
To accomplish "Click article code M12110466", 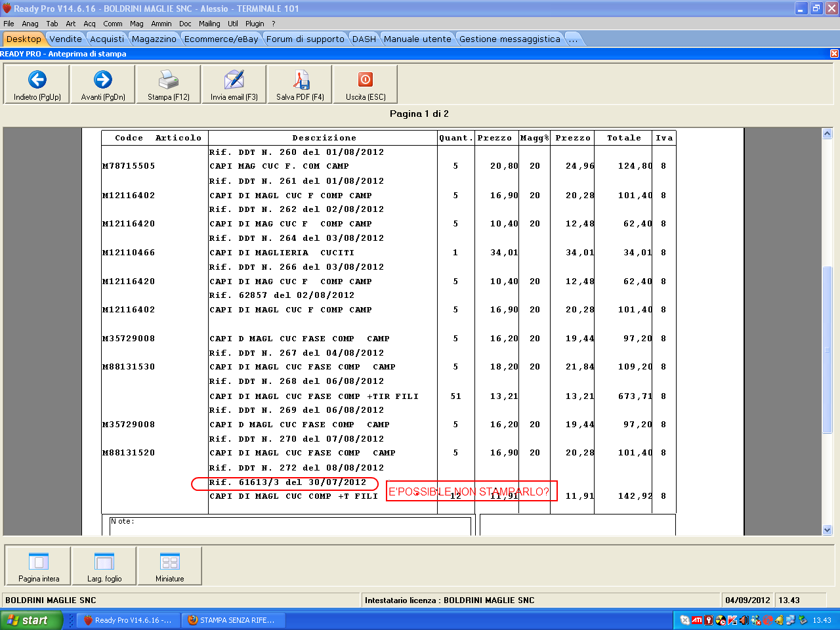I will pos(129,253).
